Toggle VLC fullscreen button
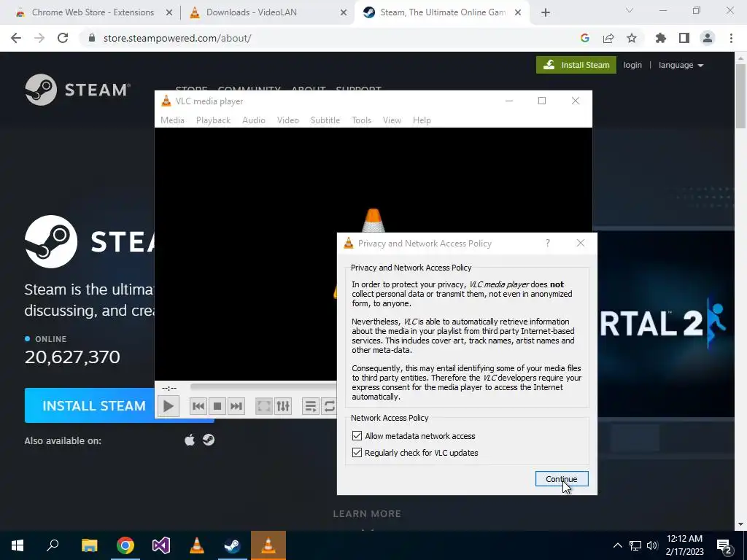 [264, 406]
